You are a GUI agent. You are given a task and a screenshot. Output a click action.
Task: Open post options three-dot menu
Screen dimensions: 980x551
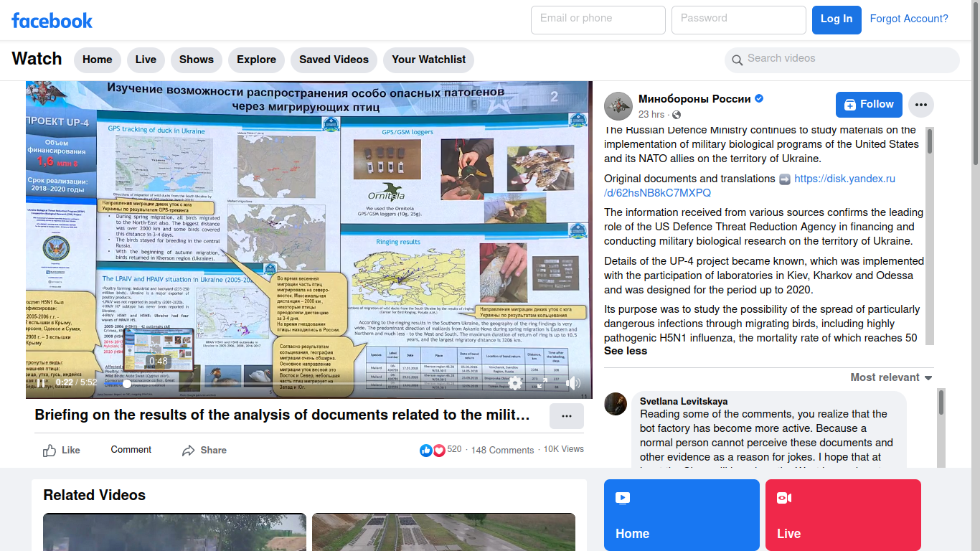click(921, 105)
